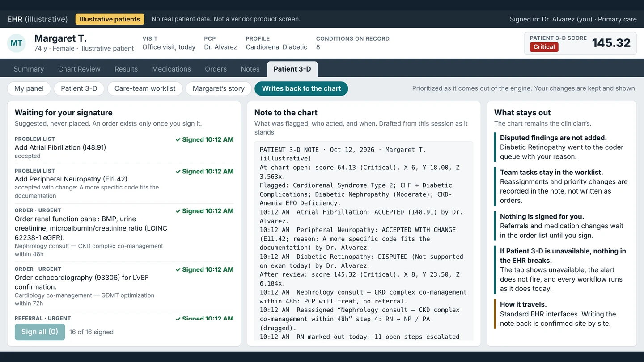Click the patient name Margaret T. in the header
The image size is (644, 362).
click(60, 38)
